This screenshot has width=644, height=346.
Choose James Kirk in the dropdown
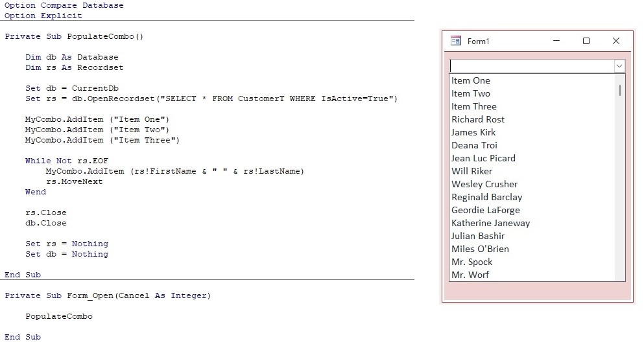(473, 132)
